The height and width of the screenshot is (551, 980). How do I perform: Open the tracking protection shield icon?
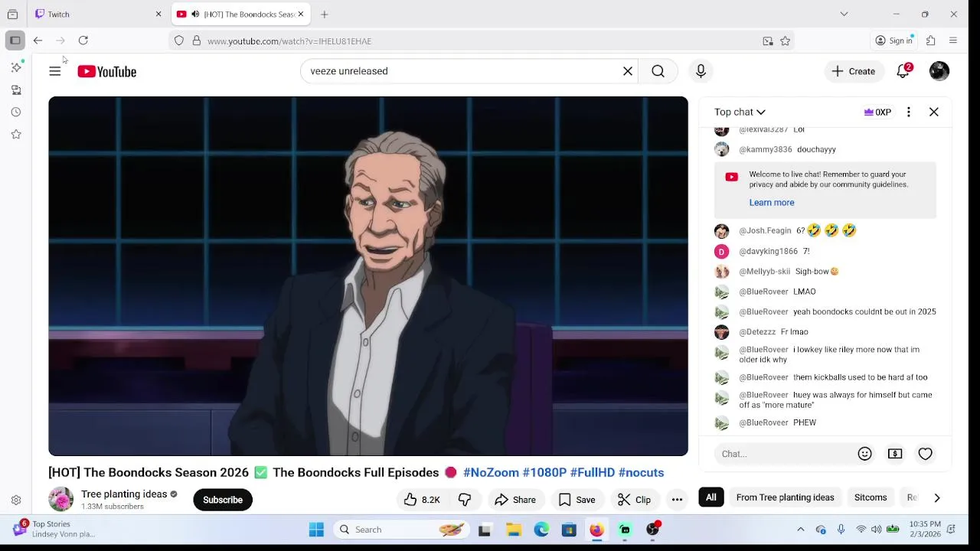coord(179,41)
